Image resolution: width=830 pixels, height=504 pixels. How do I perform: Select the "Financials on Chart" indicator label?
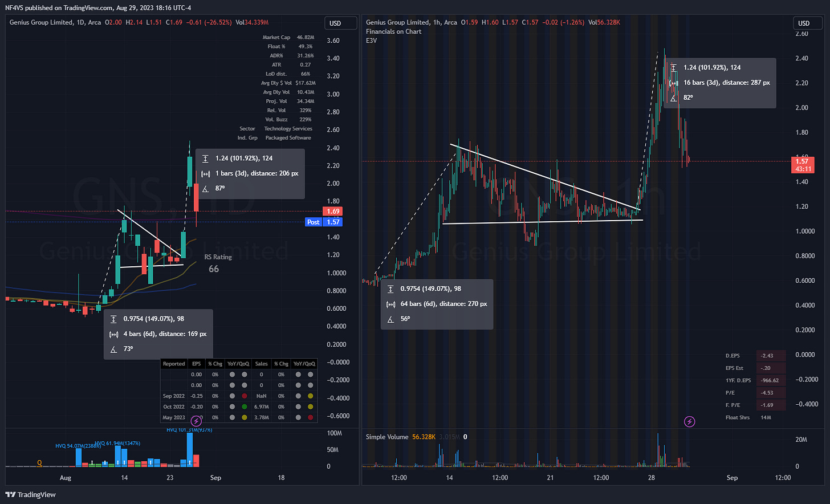[394, 31]
